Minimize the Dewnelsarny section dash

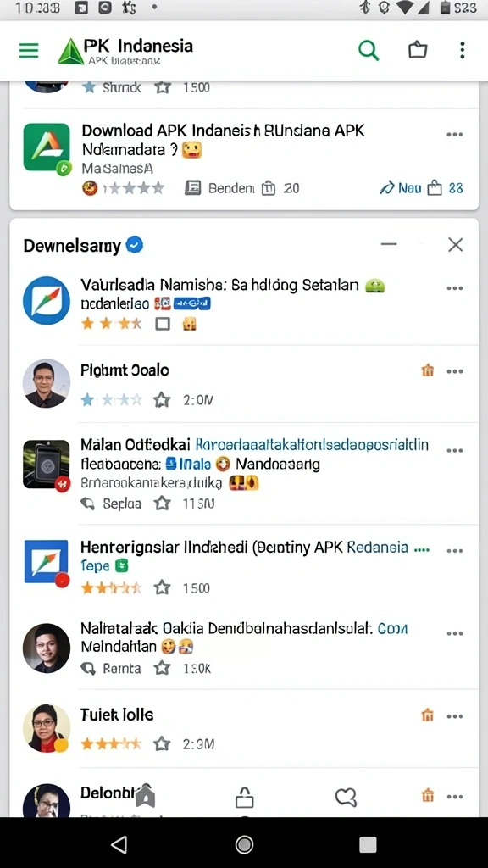point(389,244)
